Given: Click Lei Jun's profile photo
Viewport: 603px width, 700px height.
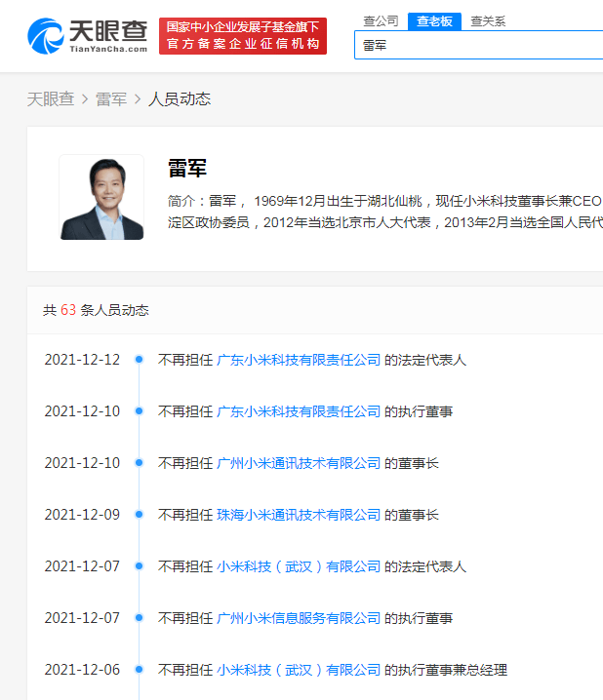Looking at the screenshot, I should (x=101, y=197).
